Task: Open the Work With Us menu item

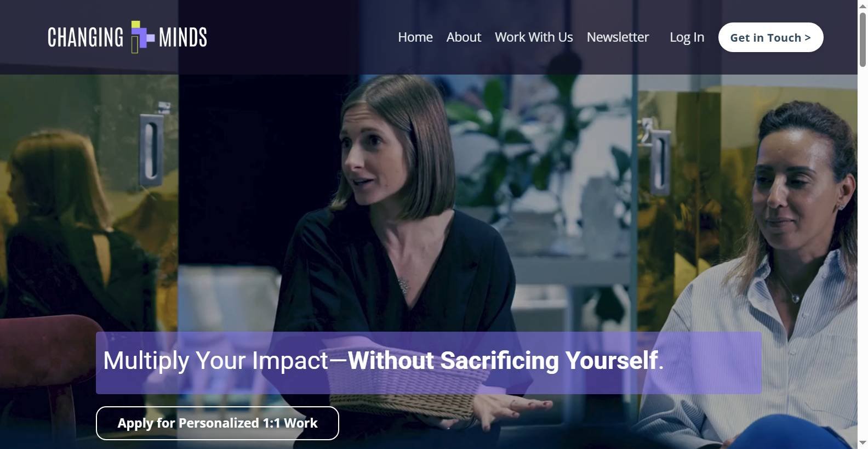Action: [x=534, y=37]
